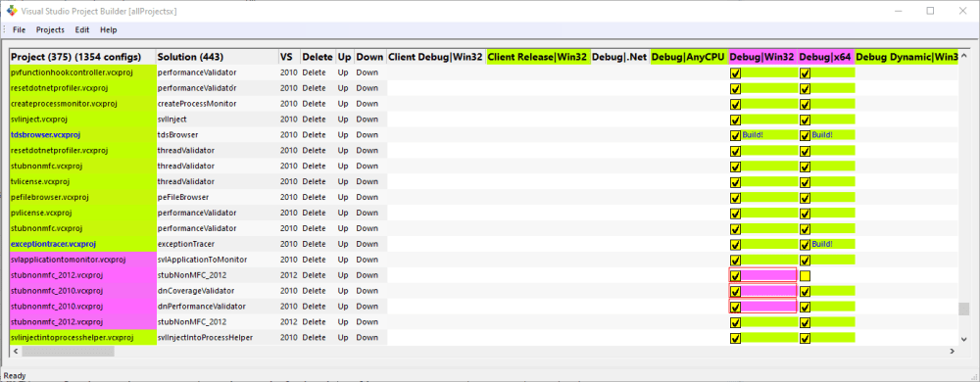This screenshot has height=382, width=980.
Task: Toggle Debug|x64 Build! checkbox for tdsbrowser.vcxproj
Action: pos(805,135)
